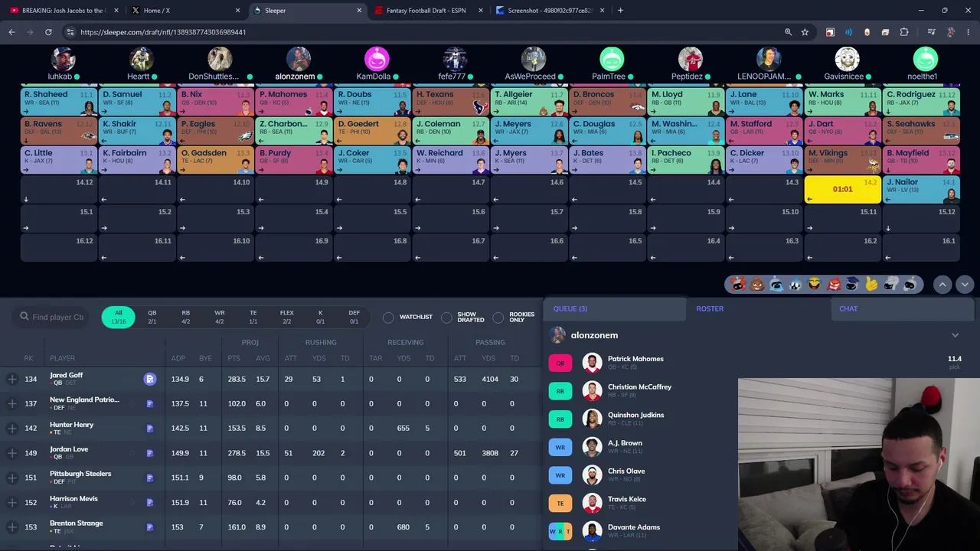Viewport: 980px width, 551px height.
Task: Open Christian McCaffrey in the roster list
Action: (639, 387)
